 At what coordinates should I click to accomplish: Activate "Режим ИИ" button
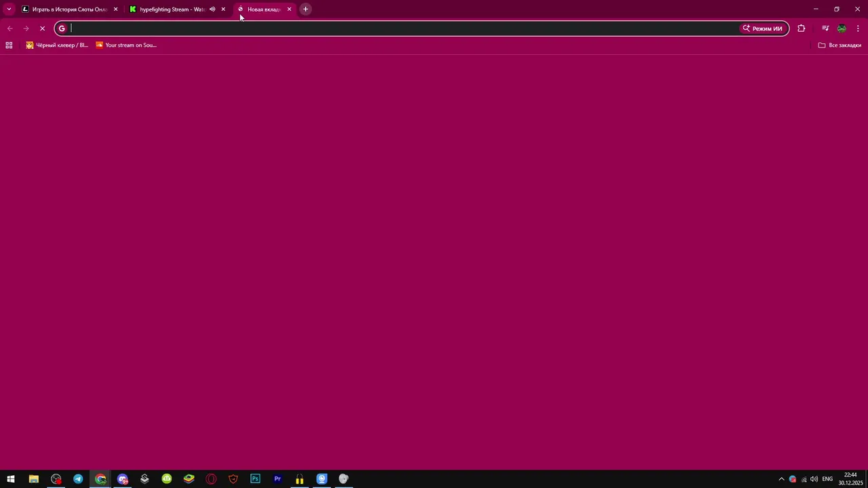click(x=762, y=28)
